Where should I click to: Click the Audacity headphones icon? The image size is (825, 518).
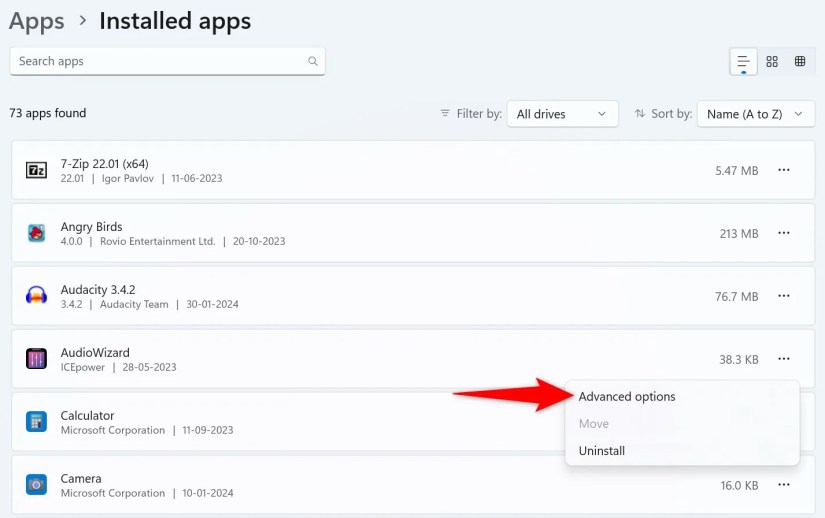pyautogui.click(x=36, y=296)
